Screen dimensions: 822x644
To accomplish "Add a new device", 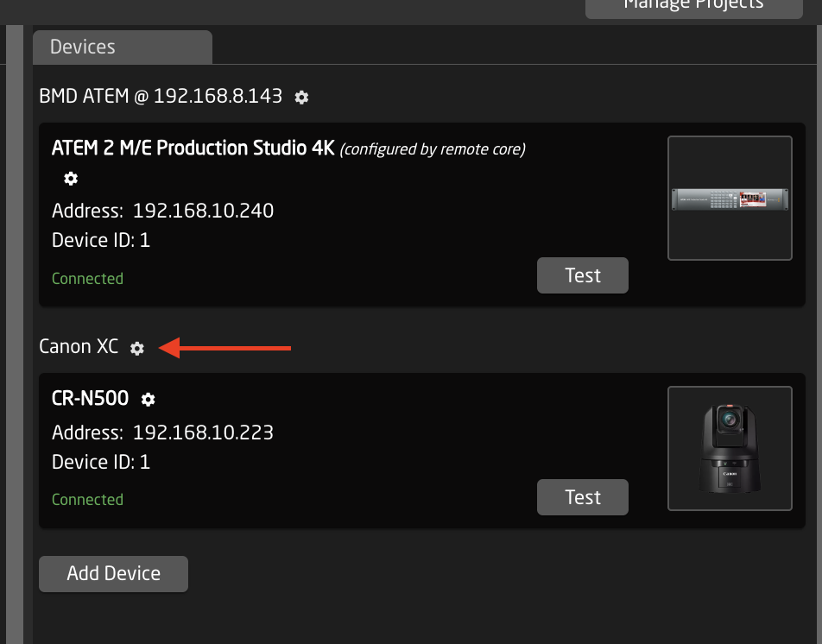I will 112,573.
